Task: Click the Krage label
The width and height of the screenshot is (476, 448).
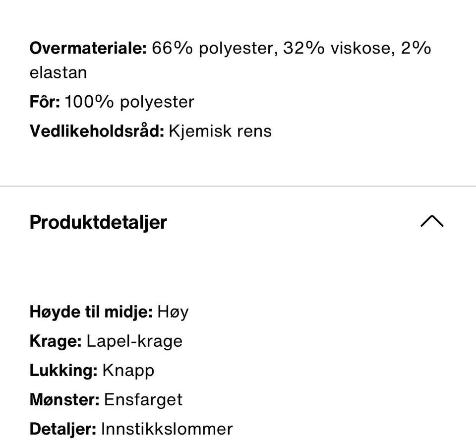Action: click(x=56, y=341)
